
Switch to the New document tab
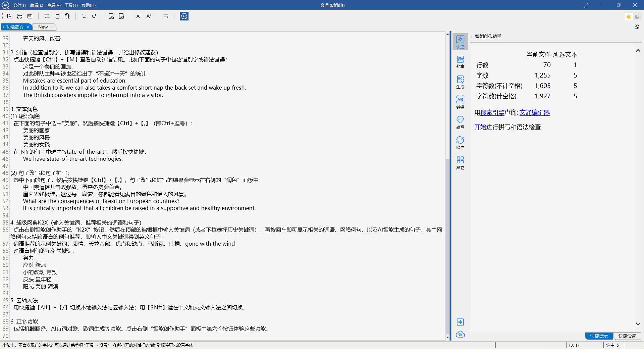[x=43, y=27]
